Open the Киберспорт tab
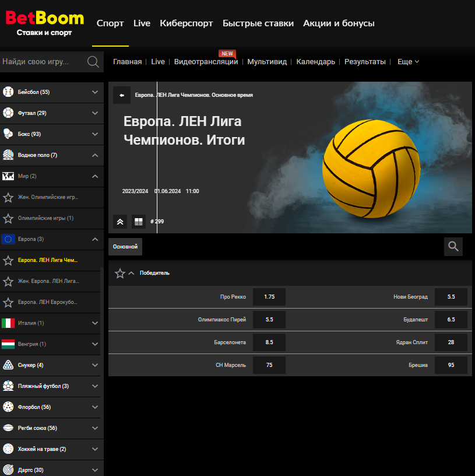This screenshot has width=475, height=476. pyautogui.click(x=187, y=23)
